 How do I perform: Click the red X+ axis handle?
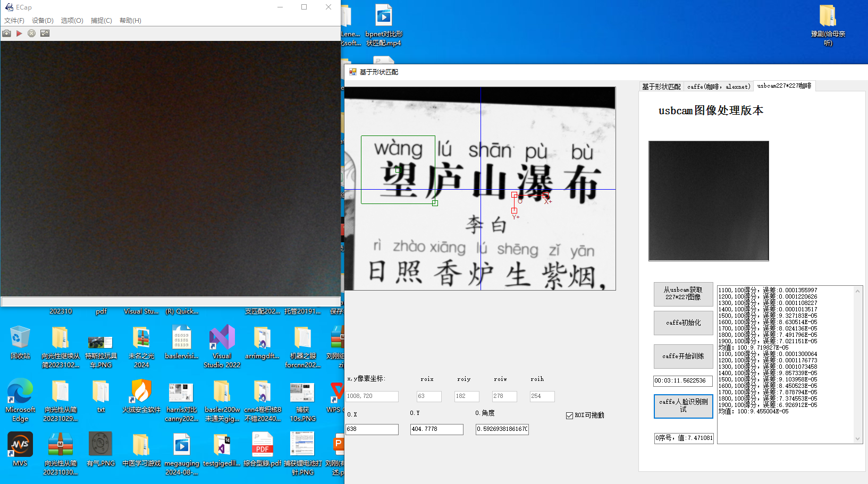[546, 196]
